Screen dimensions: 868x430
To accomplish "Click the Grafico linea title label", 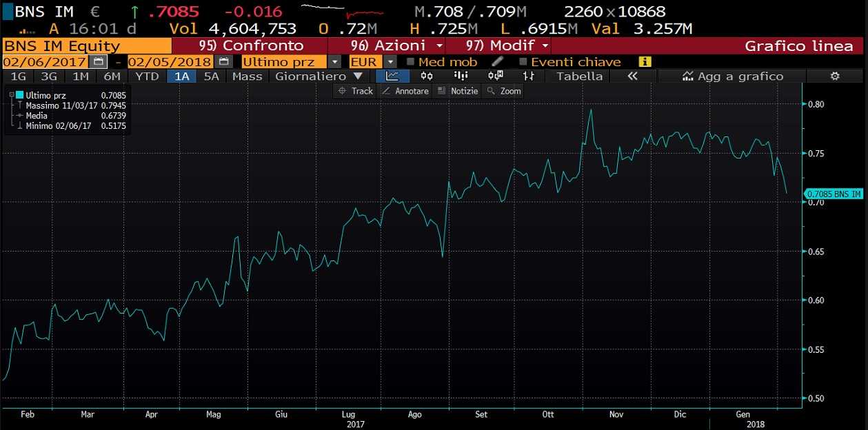I will coord(798,46).
